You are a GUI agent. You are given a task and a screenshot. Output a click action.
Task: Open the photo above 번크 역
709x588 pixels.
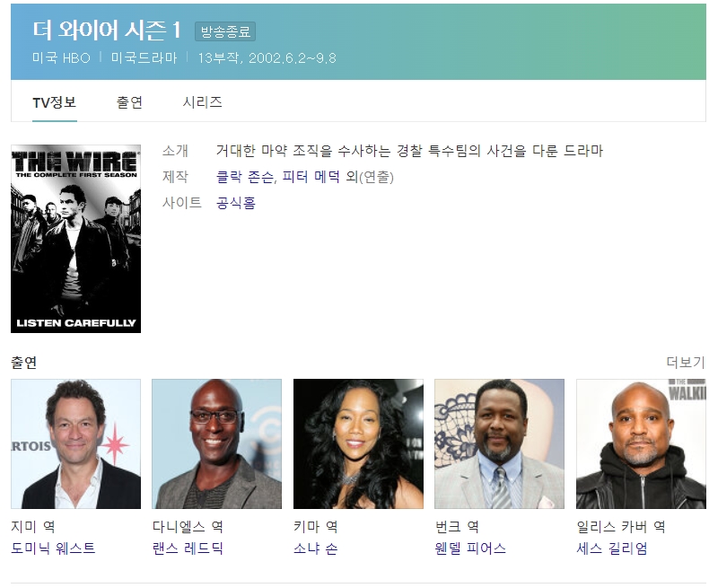(499, 443)
